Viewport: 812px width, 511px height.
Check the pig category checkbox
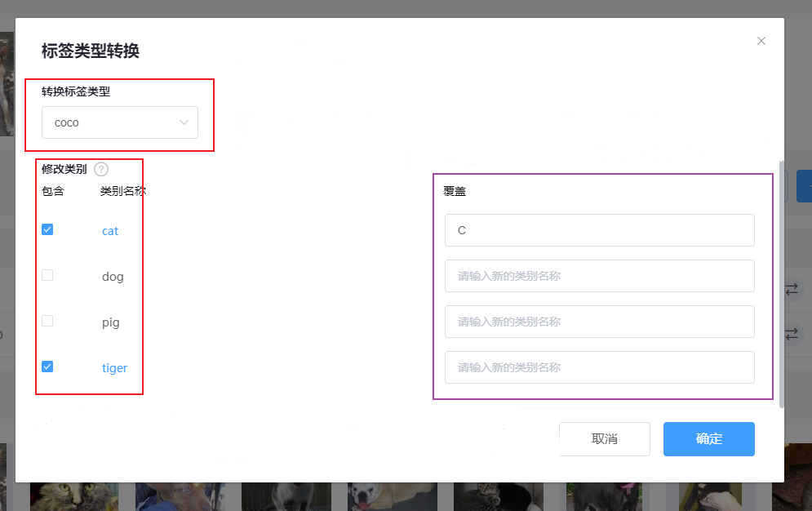pyautogui.click(x=47, y=321)
